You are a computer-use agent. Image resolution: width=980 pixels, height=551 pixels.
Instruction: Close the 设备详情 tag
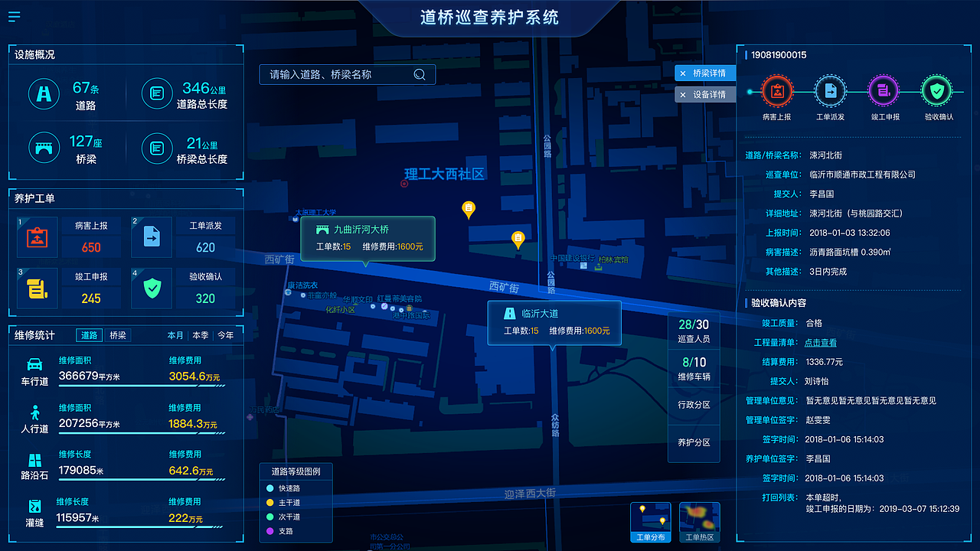[x=682, y=95]
